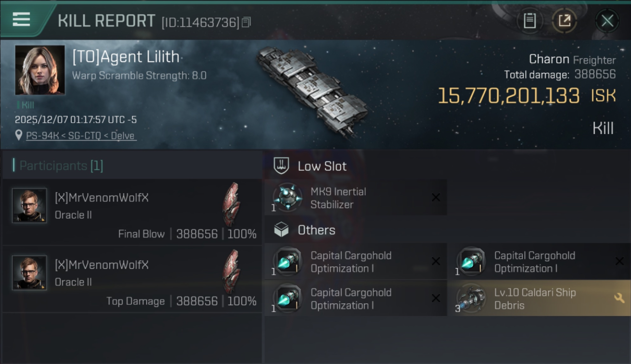This screenshot has height=364, width=631.
Task: Click the clipboard report icon
Action: 530,21
